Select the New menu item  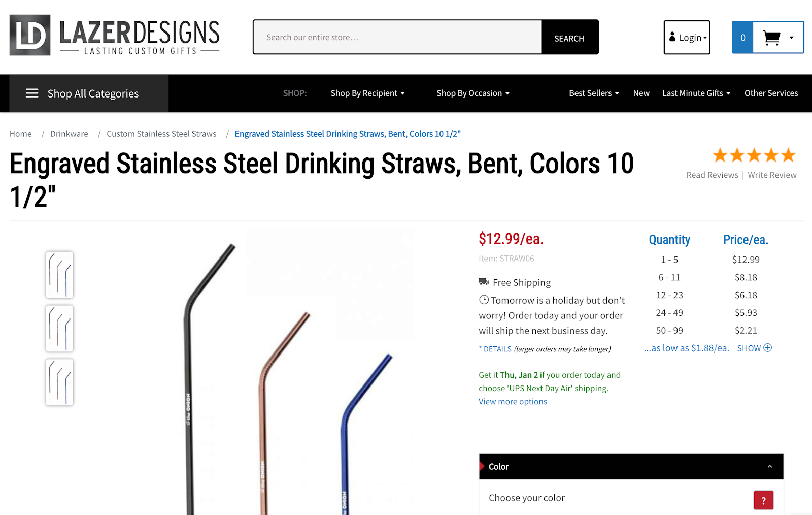pyautogui.click(x=641, y=93)
